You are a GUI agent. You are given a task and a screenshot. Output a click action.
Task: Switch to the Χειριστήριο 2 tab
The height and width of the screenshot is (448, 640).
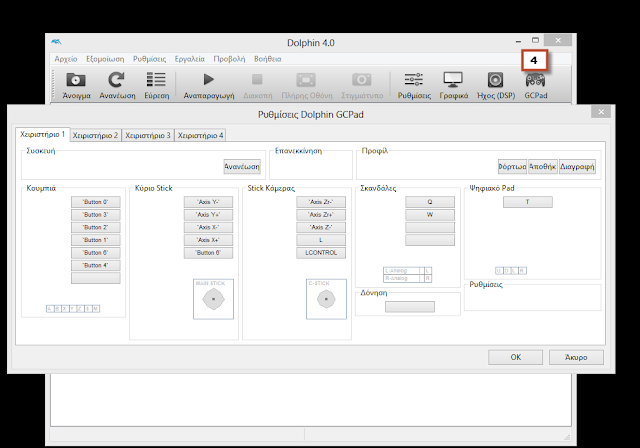pos(95,135)
